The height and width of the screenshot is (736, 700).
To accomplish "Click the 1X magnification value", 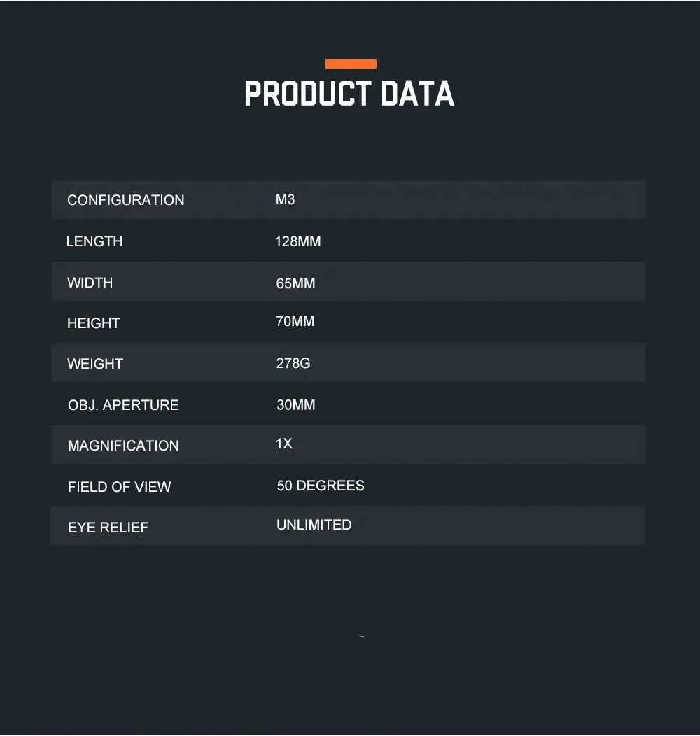I will 283,444.
